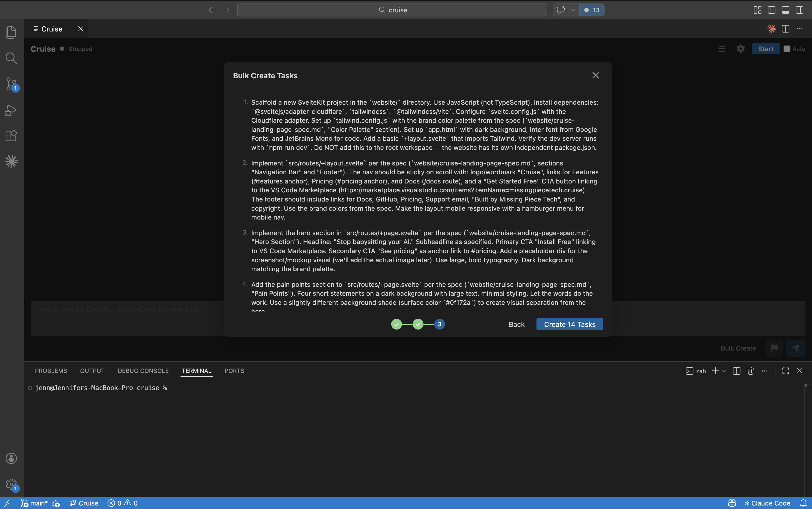Open the chat menu dropdown chevron
Screen dimensions: 812x509
coord(573,10)
